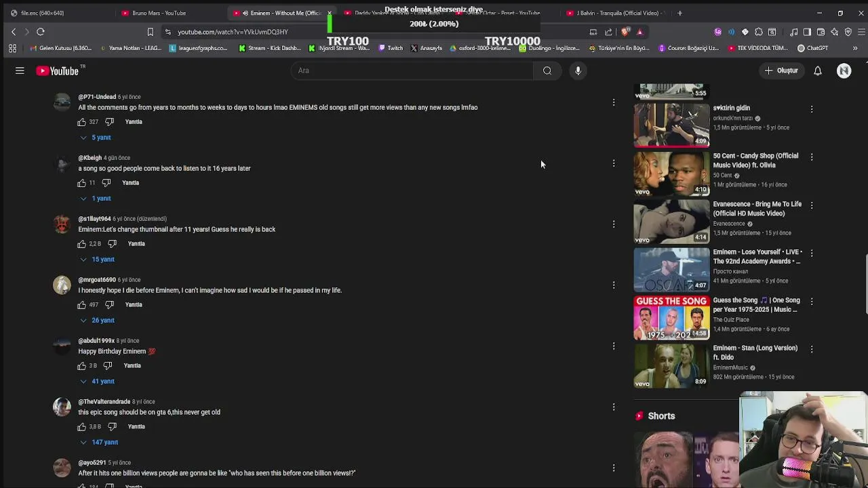
Task: Click the browser address bar URL
Action: [x=233, y=32]
